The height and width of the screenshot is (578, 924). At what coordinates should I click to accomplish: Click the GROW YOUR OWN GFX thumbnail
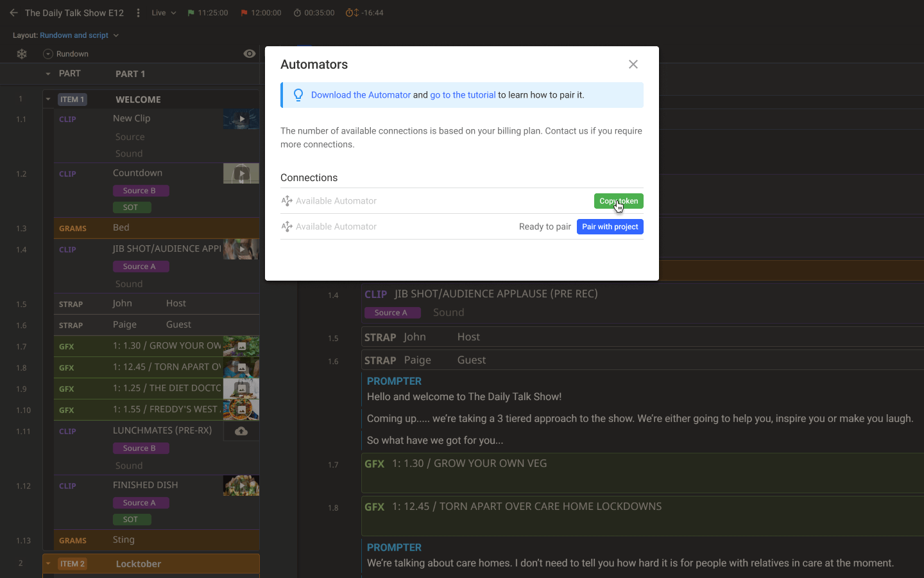[241, 346]
